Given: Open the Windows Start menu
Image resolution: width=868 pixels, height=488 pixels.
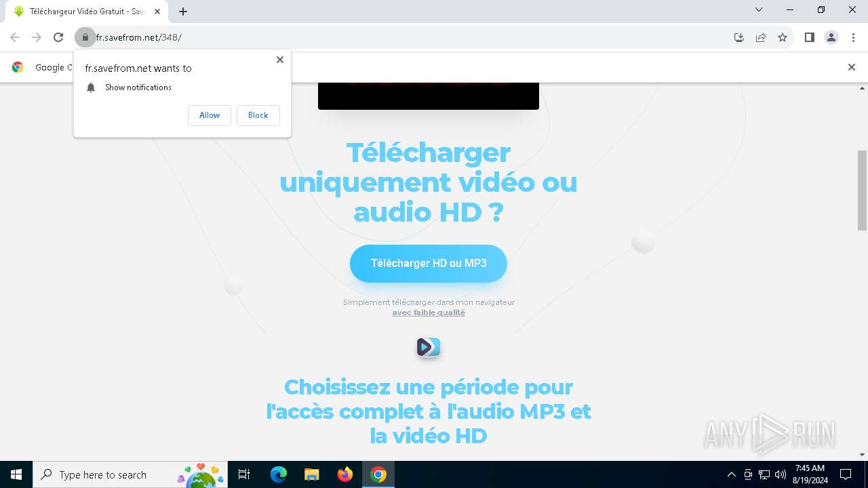Looking at the screenshot, I should pyautogui.click(x=16, y=474).
